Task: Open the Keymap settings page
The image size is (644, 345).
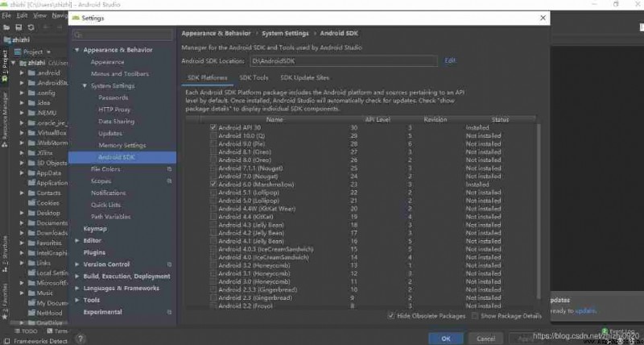Action: tap(95, 229)
